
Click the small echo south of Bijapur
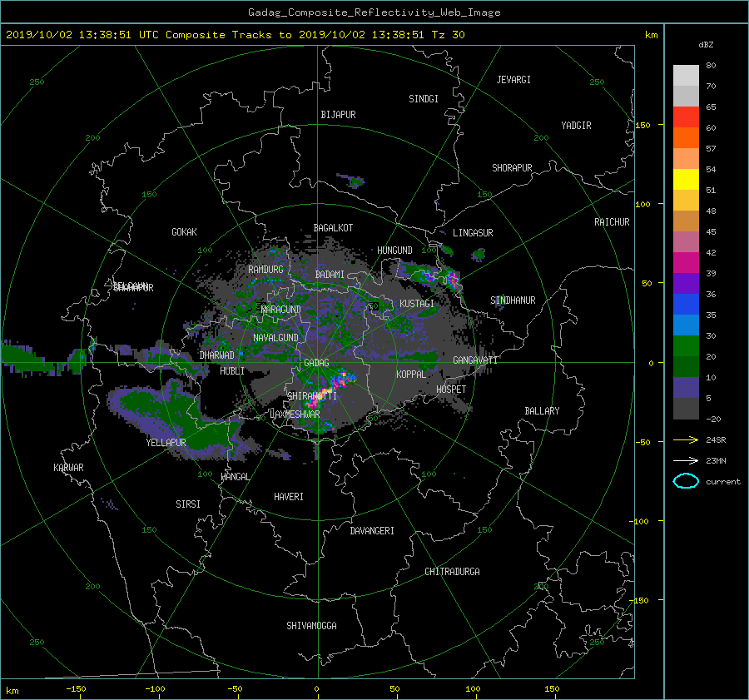tap(352, 181)
